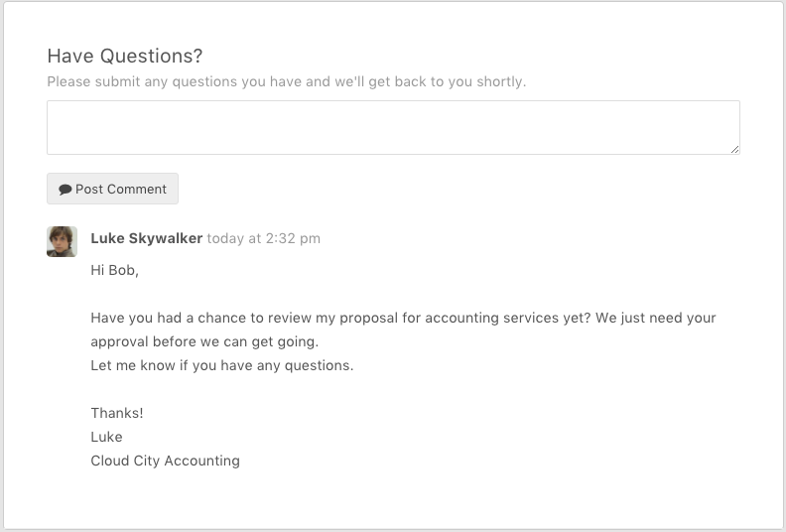Click the 'Luke' signature line
Viewport: 786px width, 532px height.
pos(106,437)
